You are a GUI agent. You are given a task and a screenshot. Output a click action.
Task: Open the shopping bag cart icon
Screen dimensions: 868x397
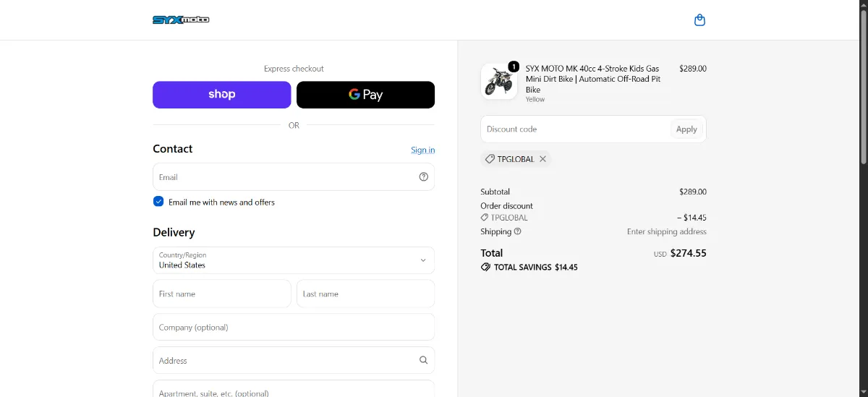pyautogui.click(x=699, y=20)
